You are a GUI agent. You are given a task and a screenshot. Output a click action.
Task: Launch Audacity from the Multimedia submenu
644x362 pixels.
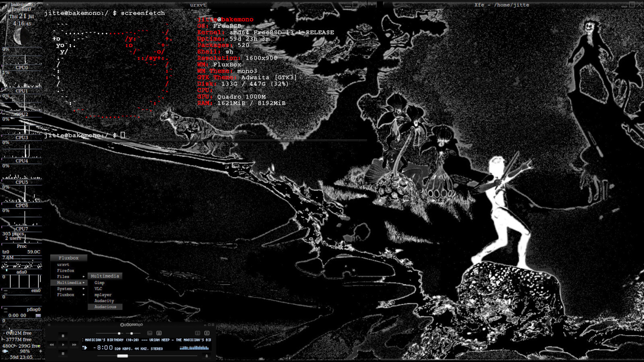click(x=104, y=301)
